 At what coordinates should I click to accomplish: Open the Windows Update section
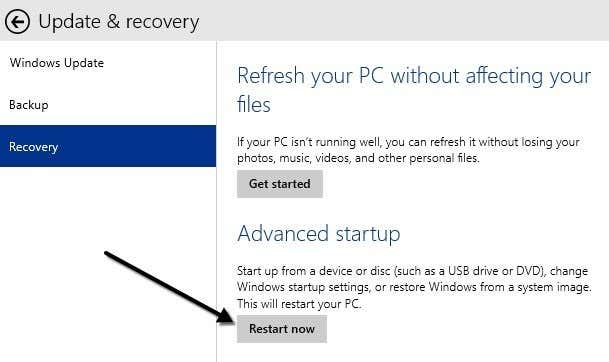[x=57, y=63]
